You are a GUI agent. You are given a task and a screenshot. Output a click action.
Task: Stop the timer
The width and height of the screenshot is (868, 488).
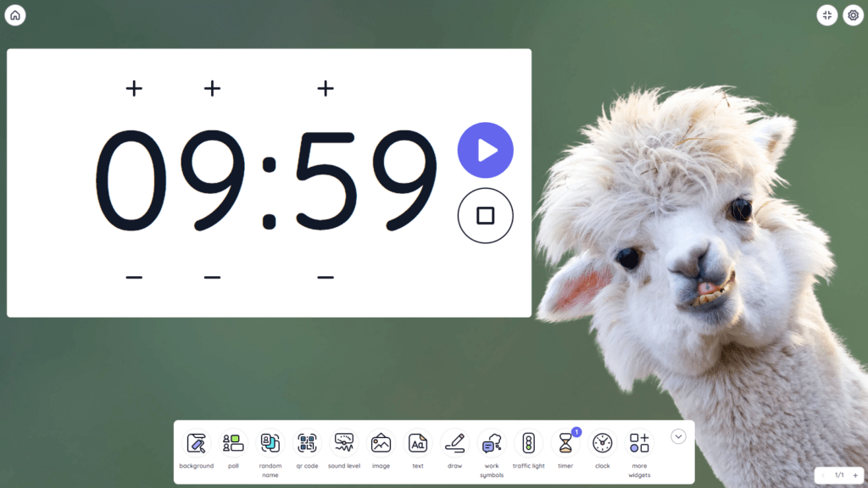pyautogui.click(x=485, y=215)
